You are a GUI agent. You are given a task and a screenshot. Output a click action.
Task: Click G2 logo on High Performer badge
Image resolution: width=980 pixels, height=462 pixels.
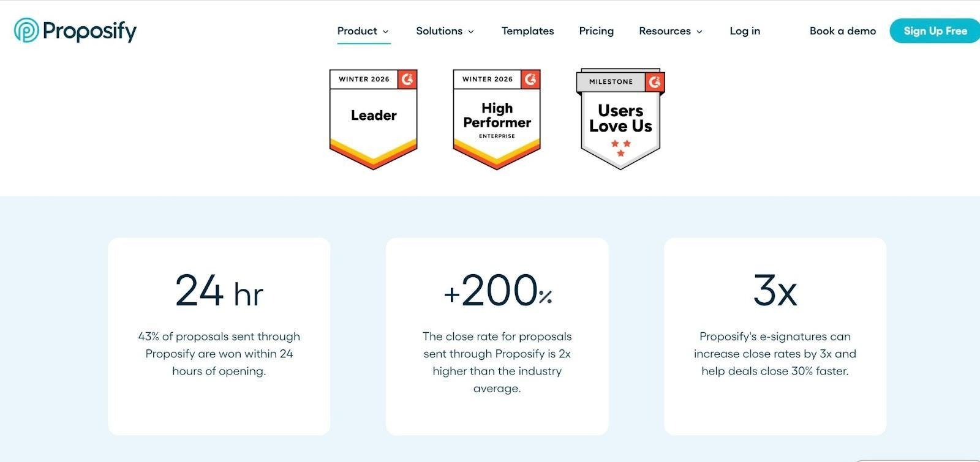click(531, 79)
